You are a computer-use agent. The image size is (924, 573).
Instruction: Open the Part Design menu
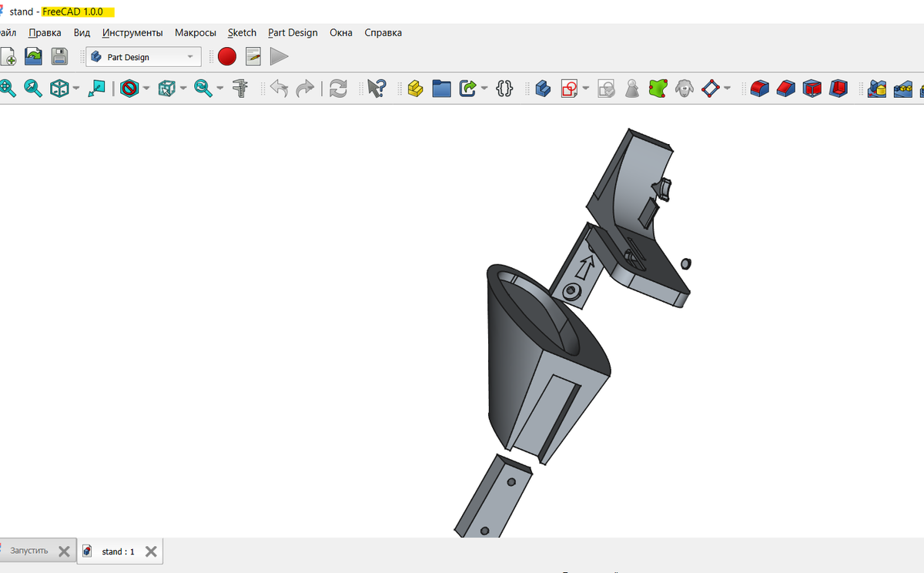[x=293, y=32]
